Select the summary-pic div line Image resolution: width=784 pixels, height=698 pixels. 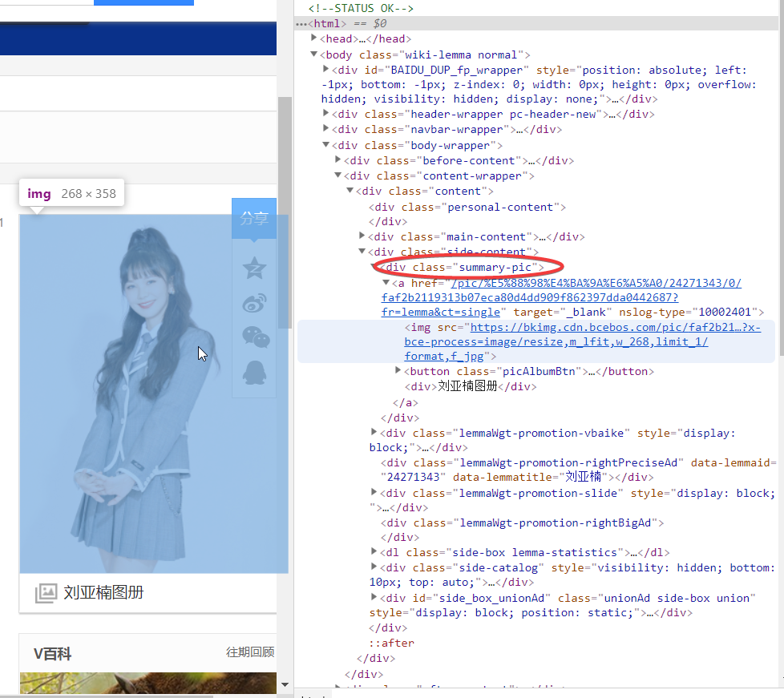point(462,268)
